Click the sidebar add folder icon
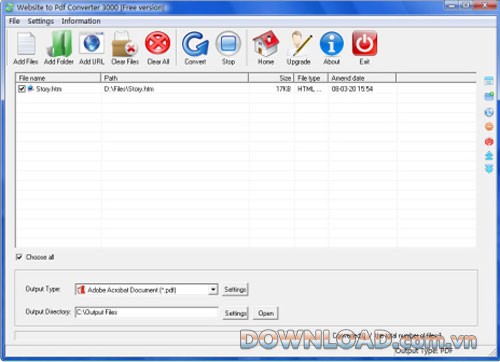 [489, 96]
